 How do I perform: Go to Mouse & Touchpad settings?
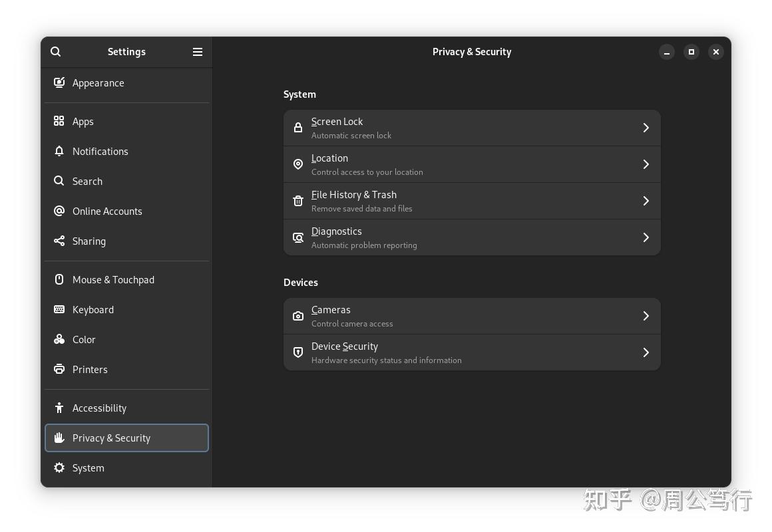(113, 280)
